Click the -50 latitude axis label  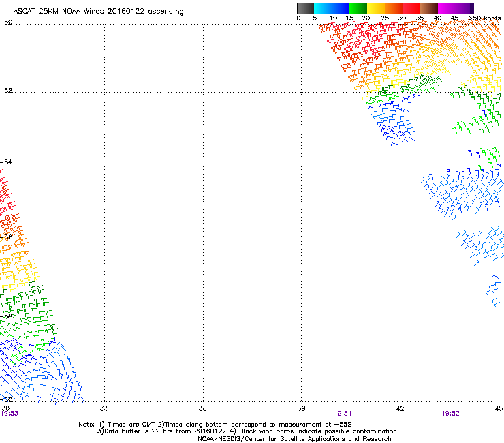6,22
